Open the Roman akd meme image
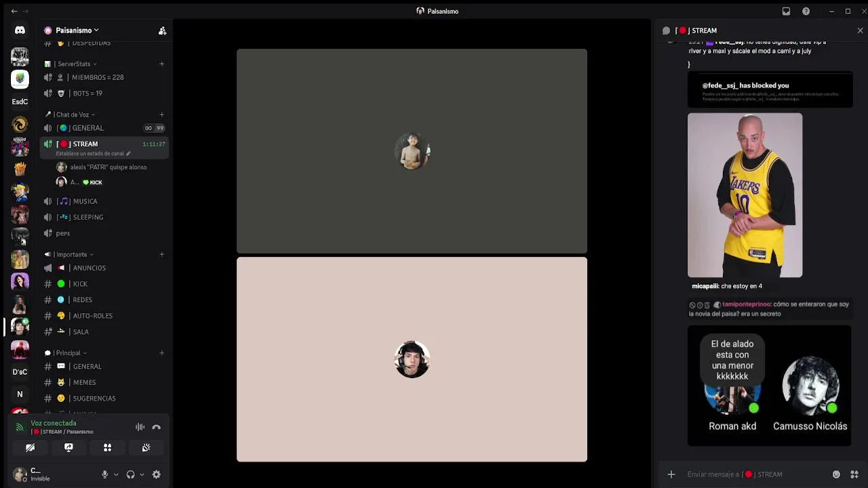This screenshot has height=488, width=868. 769,386
